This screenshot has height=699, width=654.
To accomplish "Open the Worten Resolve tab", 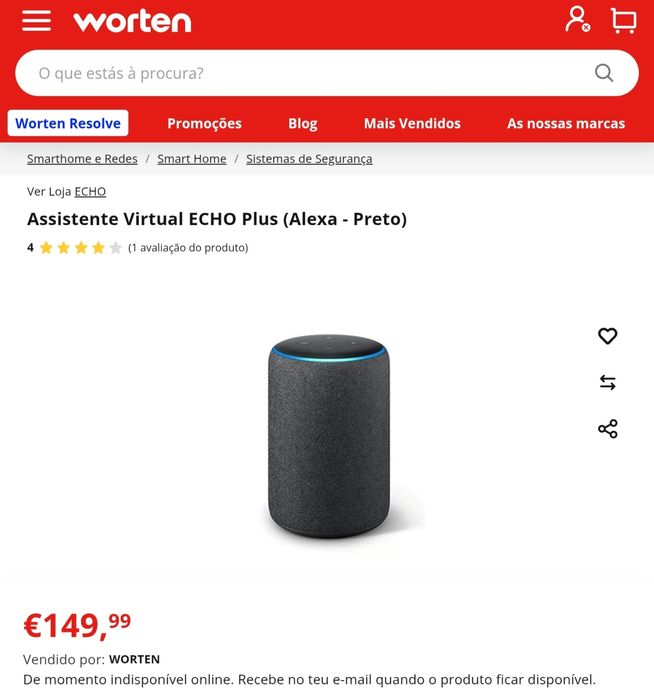I will pyautogui.click(x=68, y=123).
